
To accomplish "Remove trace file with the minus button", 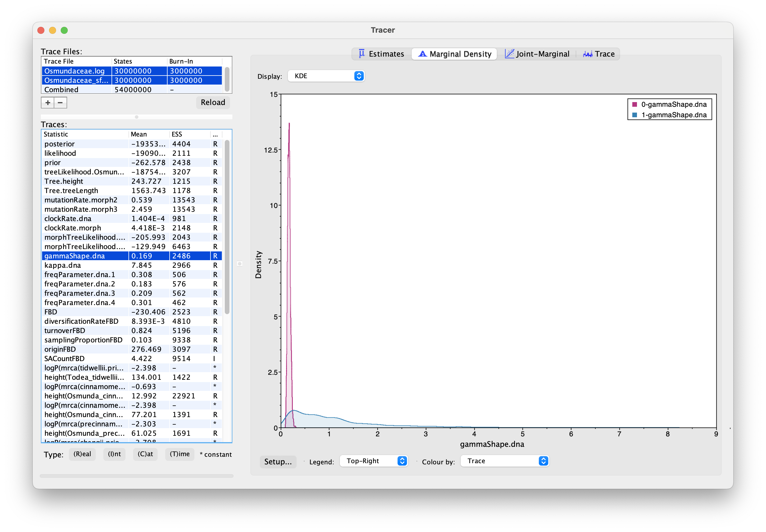I will [60, 103].
